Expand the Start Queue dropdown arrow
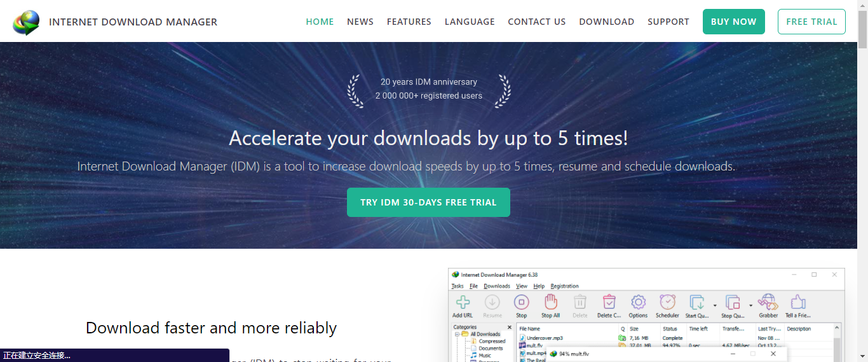This screenshot has height=362, width=868. pos(715,305)
